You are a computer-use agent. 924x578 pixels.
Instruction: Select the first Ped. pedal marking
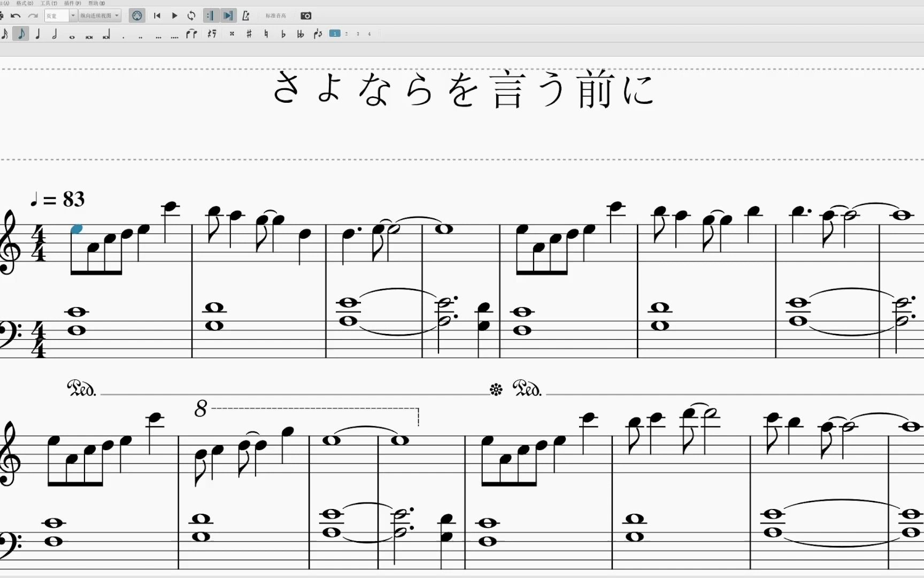point(82,388)
